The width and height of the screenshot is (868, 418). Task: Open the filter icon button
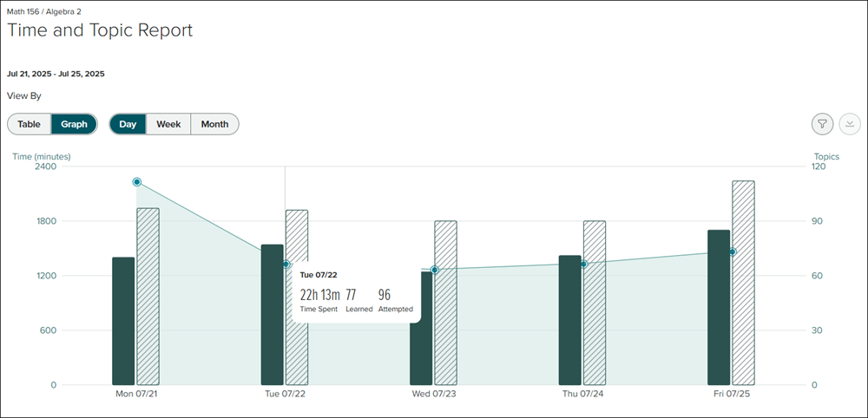pos(822,124)
